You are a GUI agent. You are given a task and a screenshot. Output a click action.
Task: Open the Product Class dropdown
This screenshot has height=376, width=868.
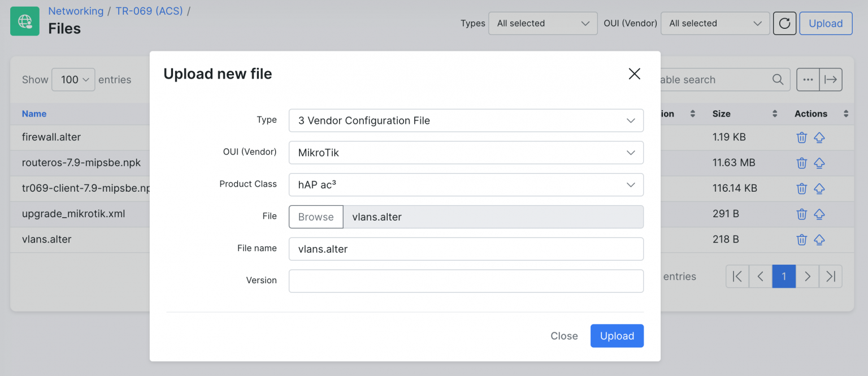pos(466,185)
